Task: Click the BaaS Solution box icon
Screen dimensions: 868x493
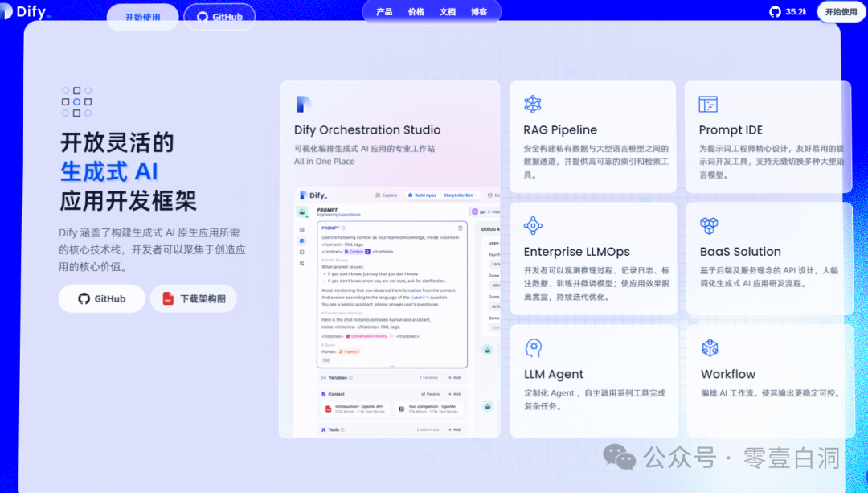Action: [708, 225]
